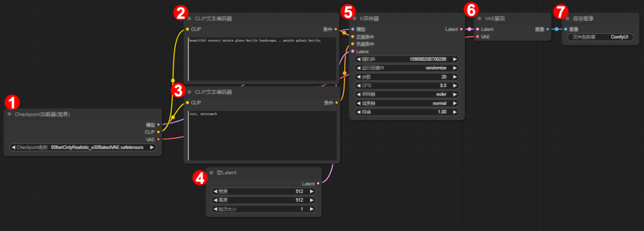Increase CFG above 8.0 with its right arrow
Image resolution: width=644 pixels, height=231 pixels.
tap(454, 85)
